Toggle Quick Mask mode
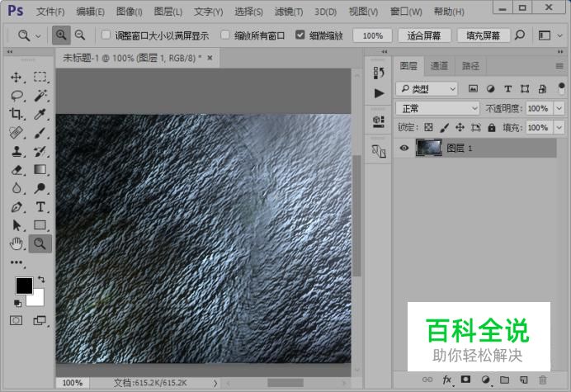 tap(16, 320)
